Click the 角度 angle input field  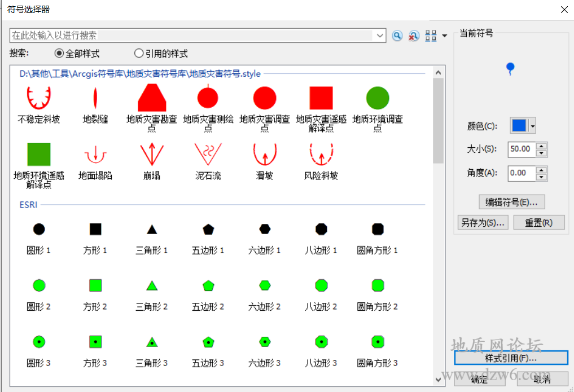pyautogui.click(x=521, y=173)
